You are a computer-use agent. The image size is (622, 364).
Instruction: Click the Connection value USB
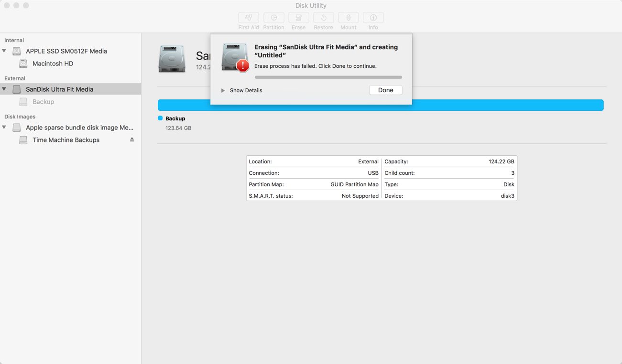tap(373, 173)
